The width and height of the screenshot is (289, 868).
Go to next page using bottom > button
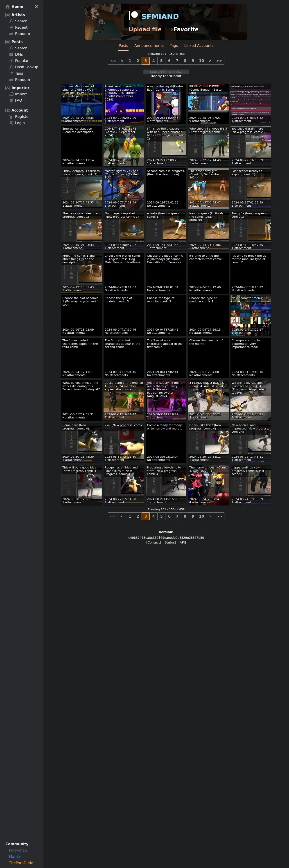(210, 516)
